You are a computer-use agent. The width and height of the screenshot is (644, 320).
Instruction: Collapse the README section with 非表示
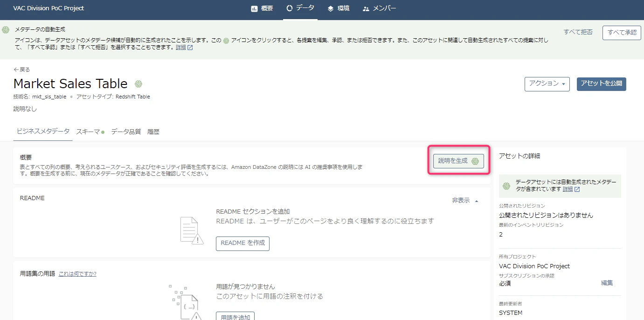coord(465,201)
